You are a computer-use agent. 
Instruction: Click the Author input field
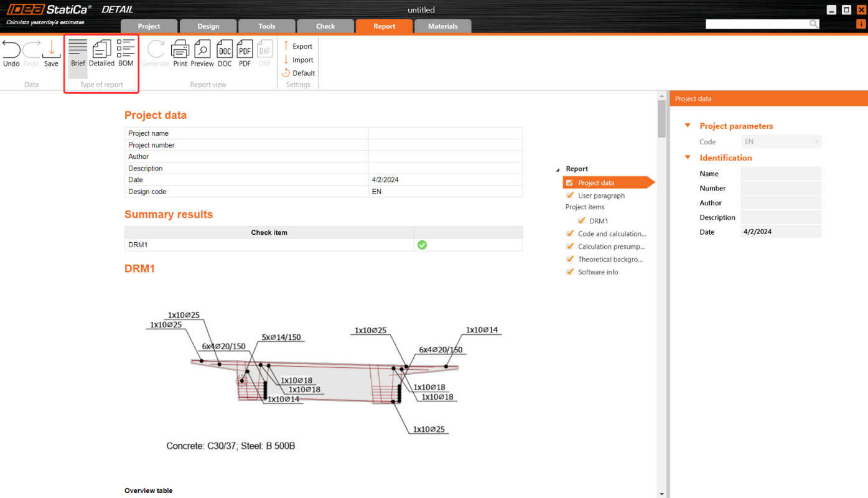(x=780, y=203)
